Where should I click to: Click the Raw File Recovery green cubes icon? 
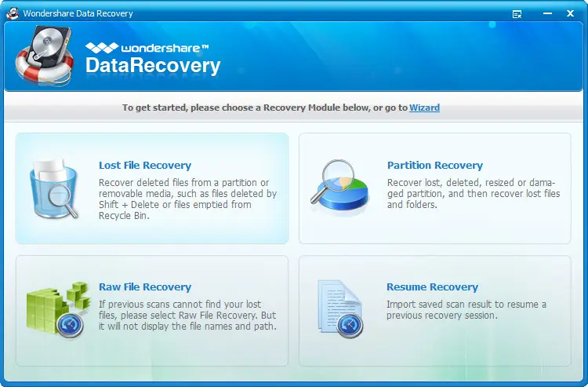[58, 310]
